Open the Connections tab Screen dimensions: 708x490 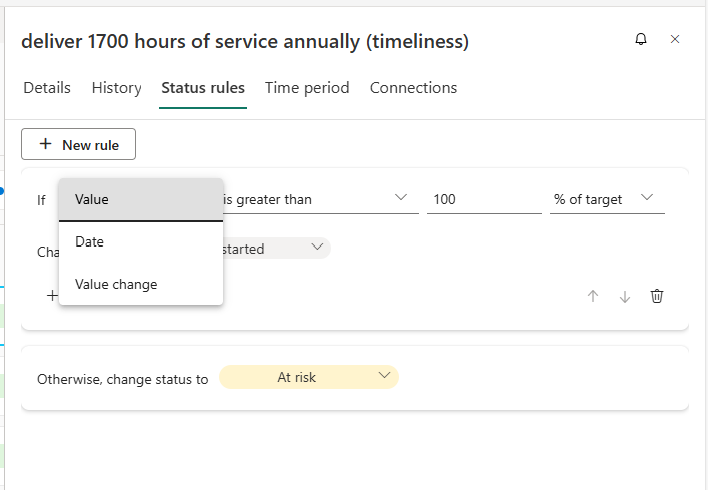tap(413, 88)
